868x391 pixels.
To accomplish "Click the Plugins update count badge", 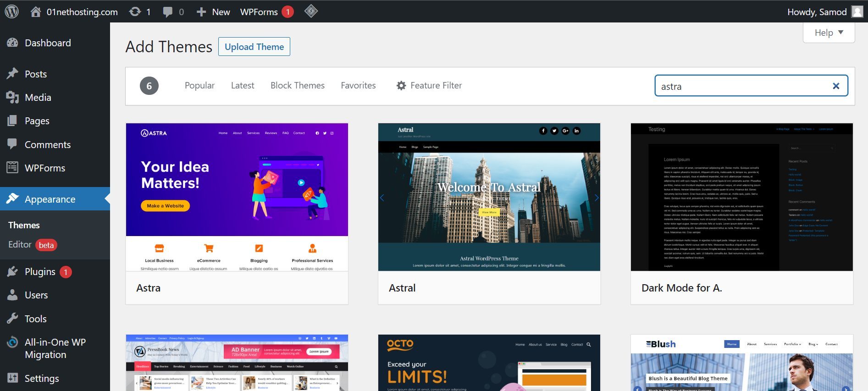I will [66, 272].
